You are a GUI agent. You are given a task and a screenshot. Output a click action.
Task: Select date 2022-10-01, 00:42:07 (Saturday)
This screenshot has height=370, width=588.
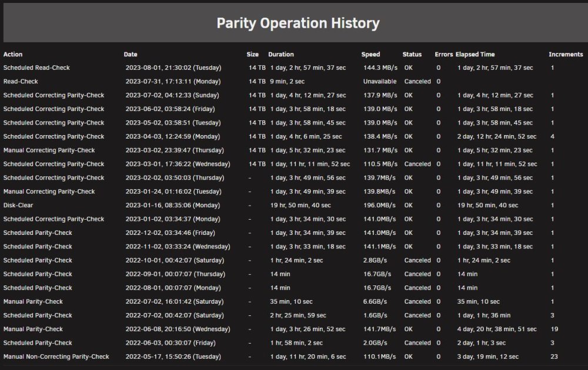(x=175, y=260)
